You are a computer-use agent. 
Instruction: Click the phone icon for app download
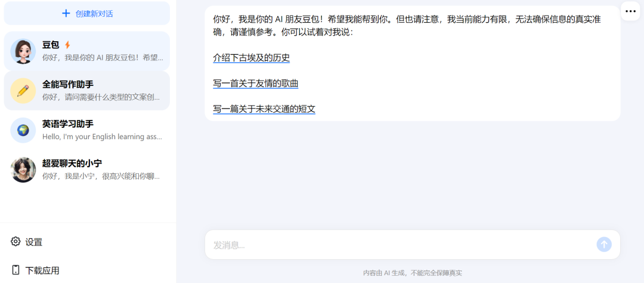click(x=16, y=270)
